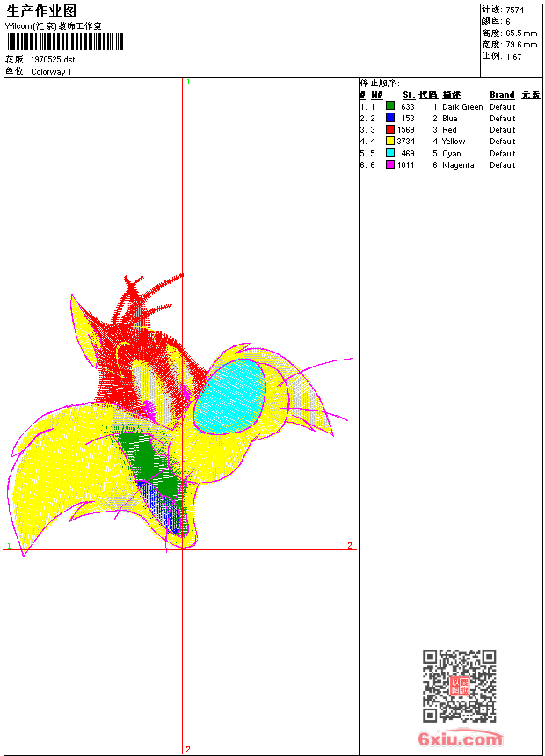Select the text Colorway 1

[x=51, y=72]
